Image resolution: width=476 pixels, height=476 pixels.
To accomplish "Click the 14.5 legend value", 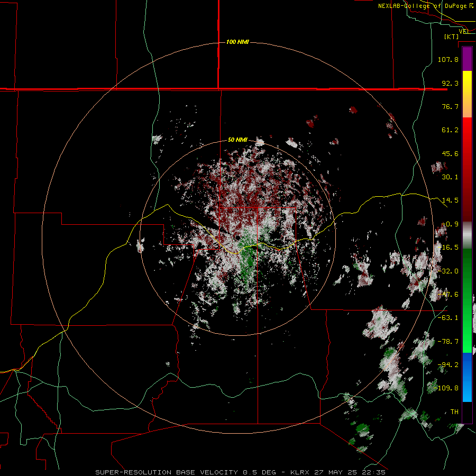I will click(x=450, y=200).
